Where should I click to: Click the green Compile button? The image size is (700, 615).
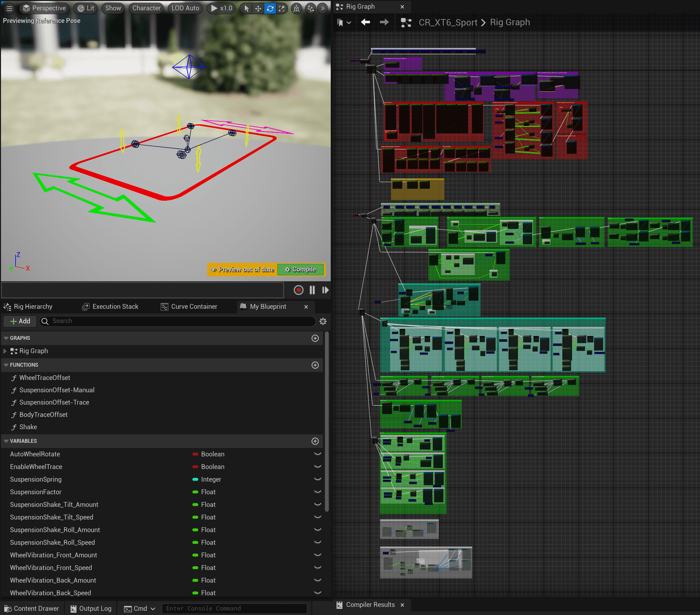click(301, 270)
